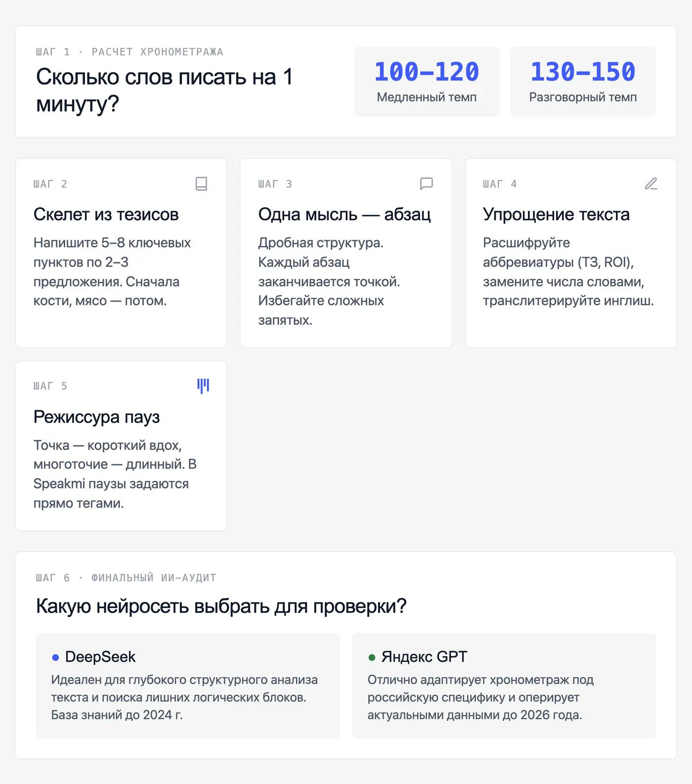692x784 pixels.
Task: Click the "Разговорный темп" caption
Action: pyautogui.click(x=583, y=97)
